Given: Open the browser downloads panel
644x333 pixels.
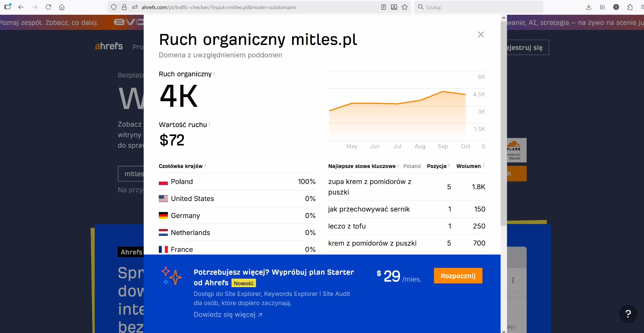Looking at the screenshot, I should (589, 7).
